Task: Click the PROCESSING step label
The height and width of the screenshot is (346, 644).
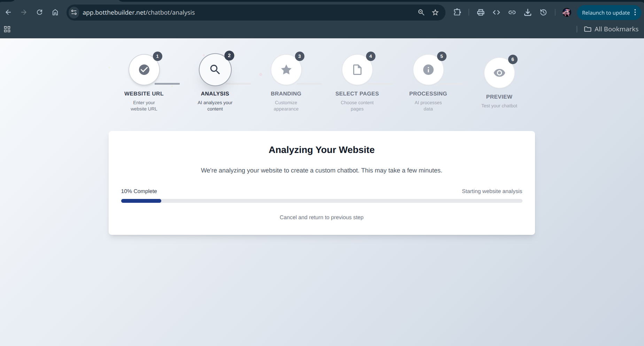Action: [x=428, y=94]
